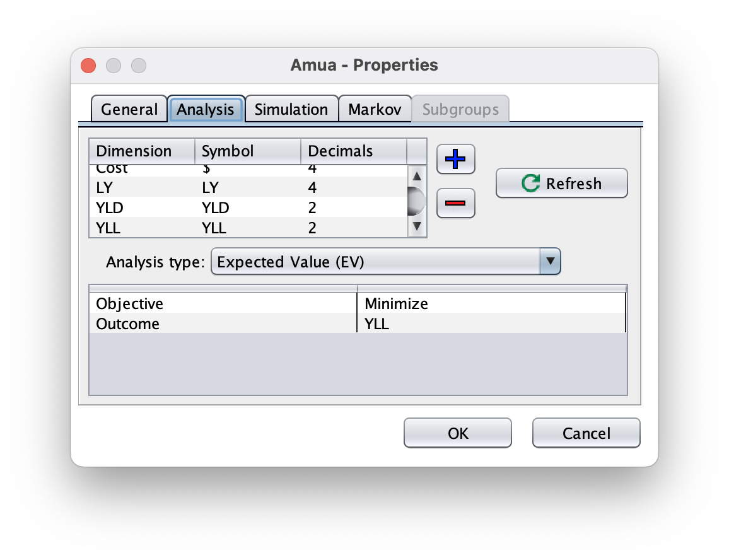
Task: Click the blue plus add dimension button
Action: point(455,159)
